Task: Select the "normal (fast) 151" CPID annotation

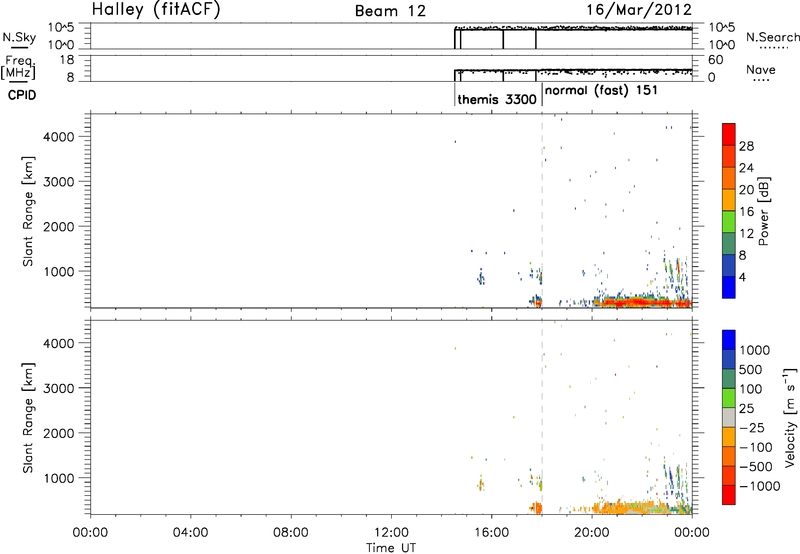Action: pos(601,90)
